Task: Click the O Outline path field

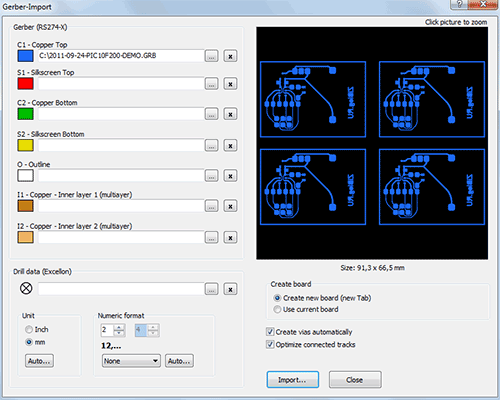Action: 121,175
